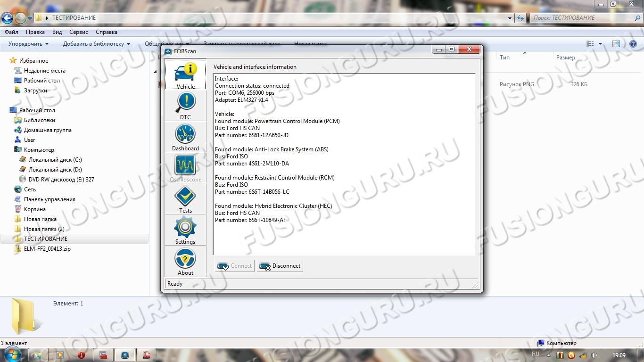Select Локальный диск (D:)
Viewport: 644px width, 362px height.
(x=55, y=170)
